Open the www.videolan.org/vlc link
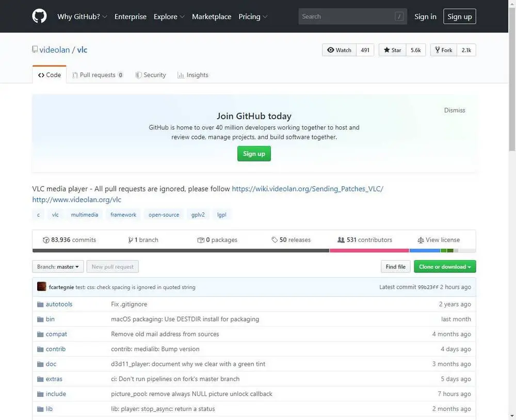Image resolution: width=516 pixels, height=420 pixels. [77, 200]
